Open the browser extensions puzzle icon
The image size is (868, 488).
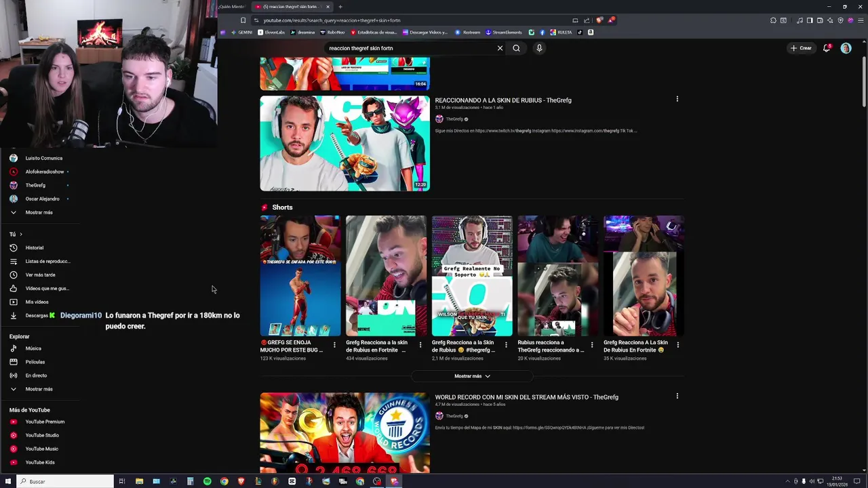(x=773, y=20)
